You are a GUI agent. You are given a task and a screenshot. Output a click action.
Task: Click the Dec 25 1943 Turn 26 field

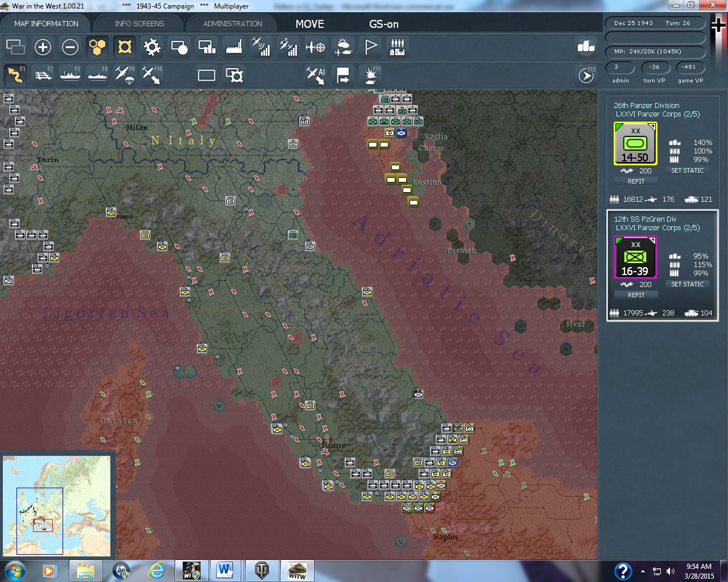[655, 23]
